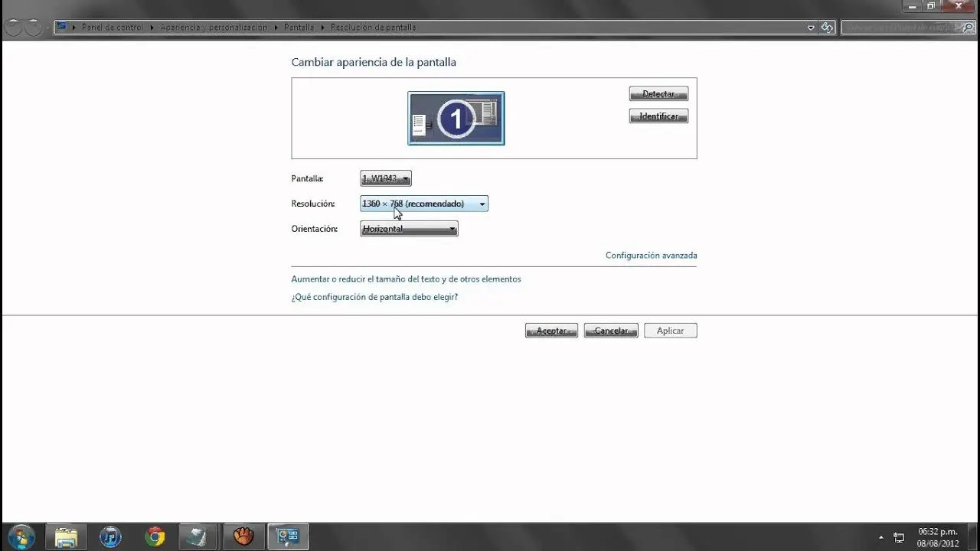Go back with the navigation arrow
980x551 pixels.
click(x=13, y=28)
